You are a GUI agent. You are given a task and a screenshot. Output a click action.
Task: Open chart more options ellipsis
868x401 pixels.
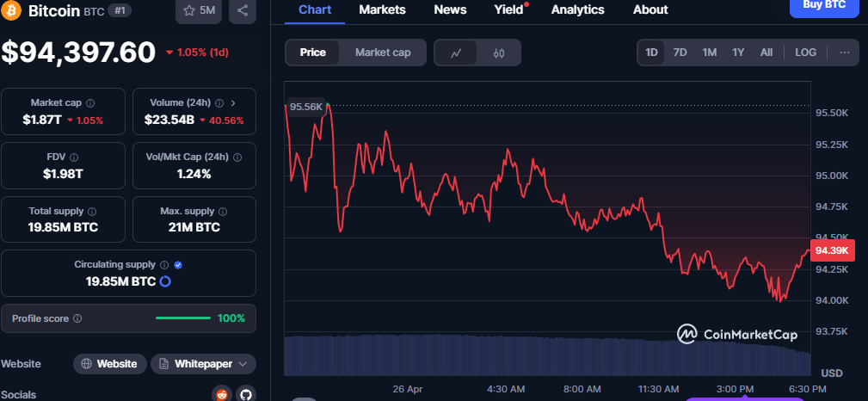coord(844,52)
